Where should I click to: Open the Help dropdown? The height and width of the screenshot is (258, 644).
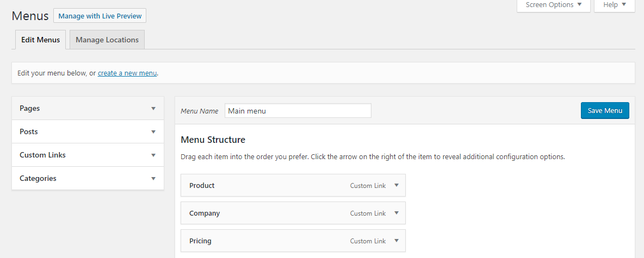[x=615, y=5]
